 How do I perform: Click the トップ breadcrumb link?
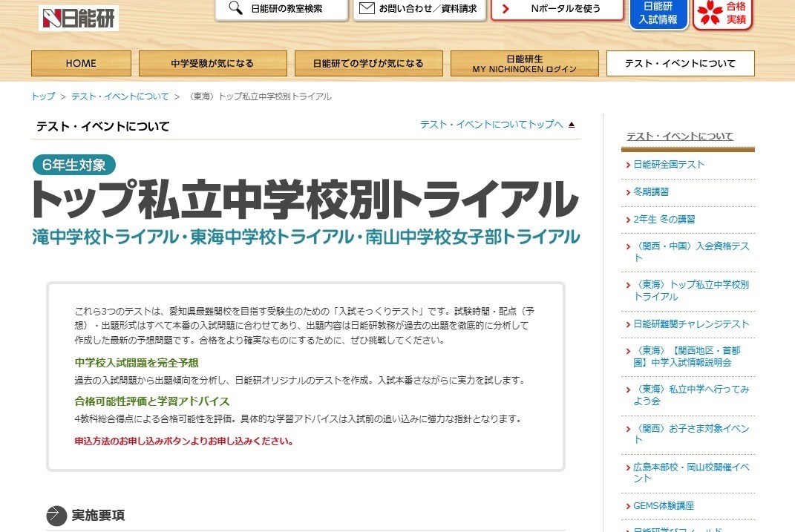(42, 96)
